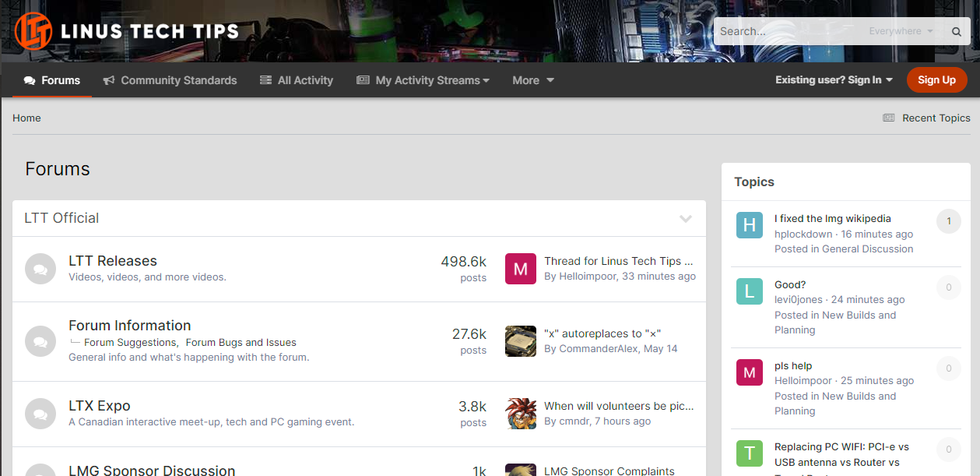The width and height of the screenshot is (980, 476).
Task: Click the Topics sidebar heading
Action: point(754,182)
